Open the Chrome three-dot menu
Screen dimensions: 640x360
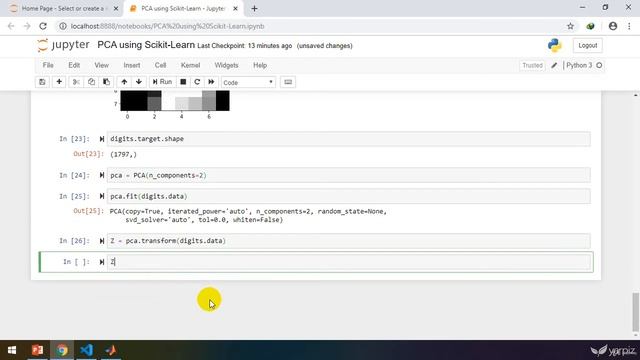coord(629,26)
